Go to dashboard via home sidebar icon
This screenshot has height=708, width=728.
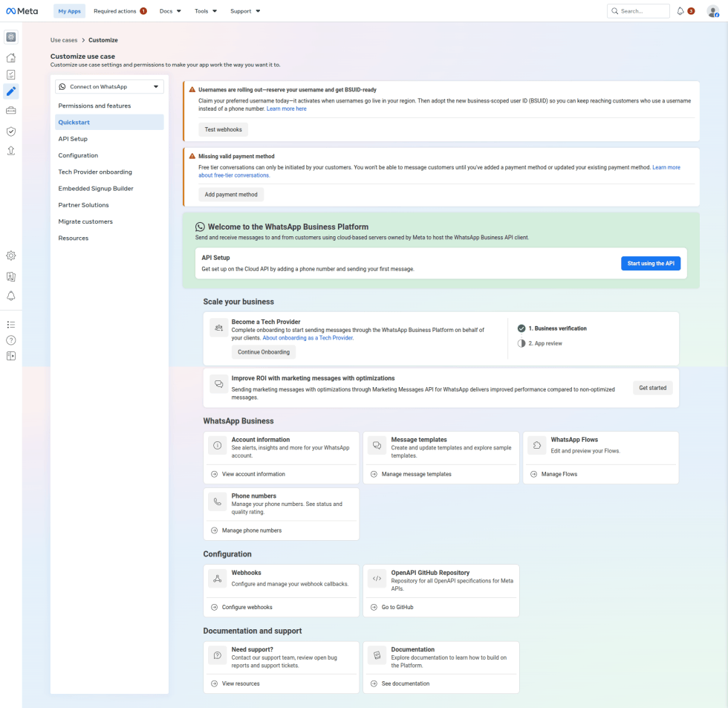pyautogui.click(x=11, y=58)
